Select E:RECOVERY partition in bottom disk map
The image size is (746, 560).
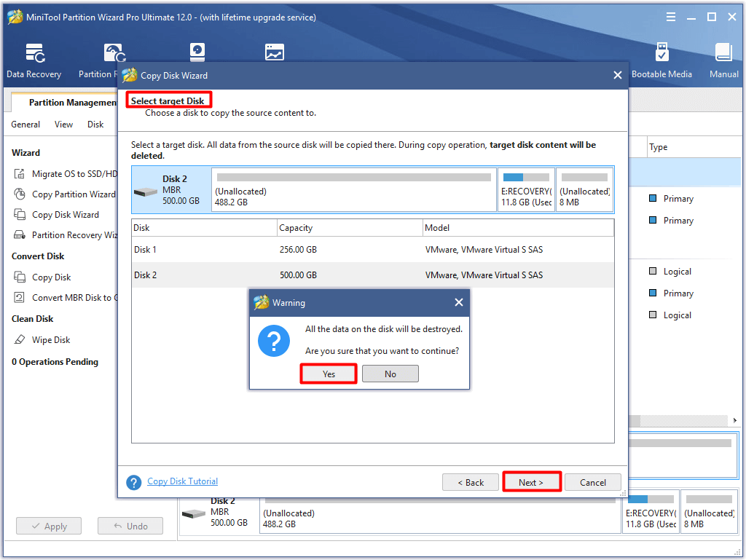pyautogui.click(x=651, y=511)
